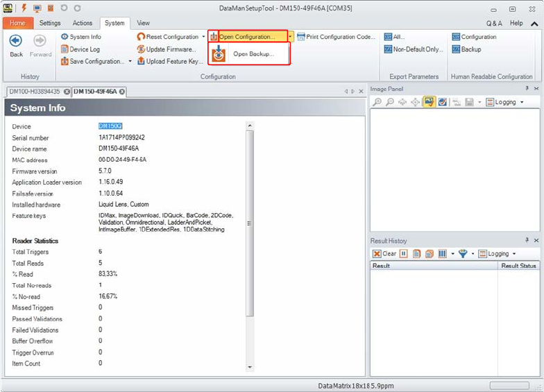This screenshot has height=392, width=544.
Task: Click the zoom out magnifier icon
Action: pos(391,102)
